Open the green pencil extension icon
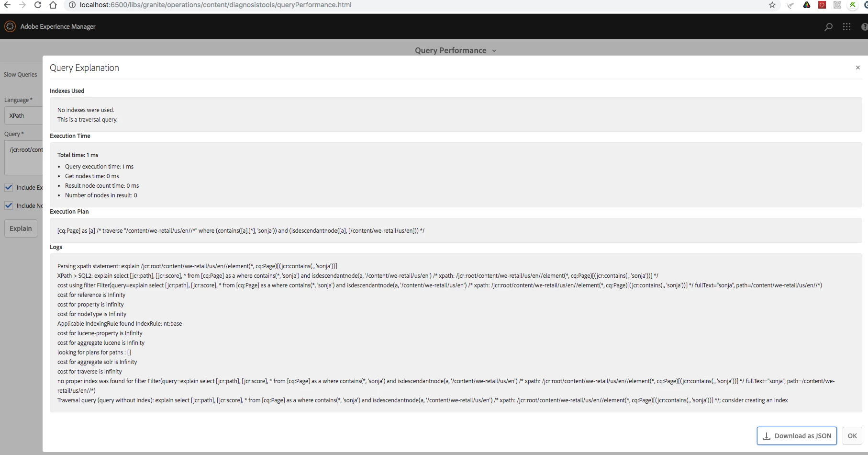 point(853,5)
